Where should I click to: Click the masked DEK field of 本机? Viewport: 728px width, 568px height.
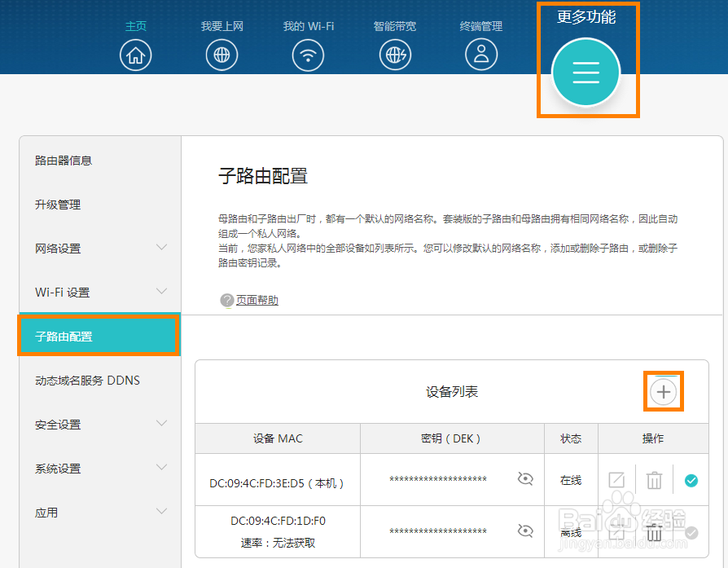(x=437, y=479)
